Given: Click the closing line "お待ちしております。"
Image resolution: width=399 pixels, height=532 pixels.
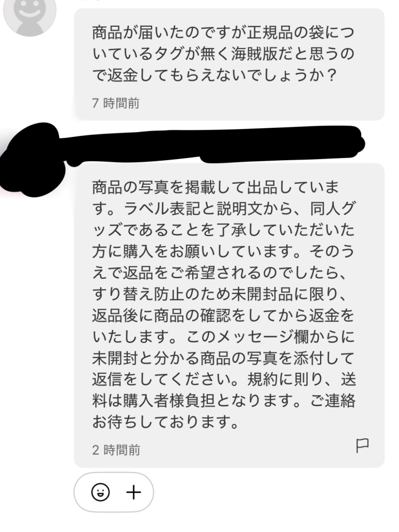Looking at the screenshot, I should [x=165, y=422].
